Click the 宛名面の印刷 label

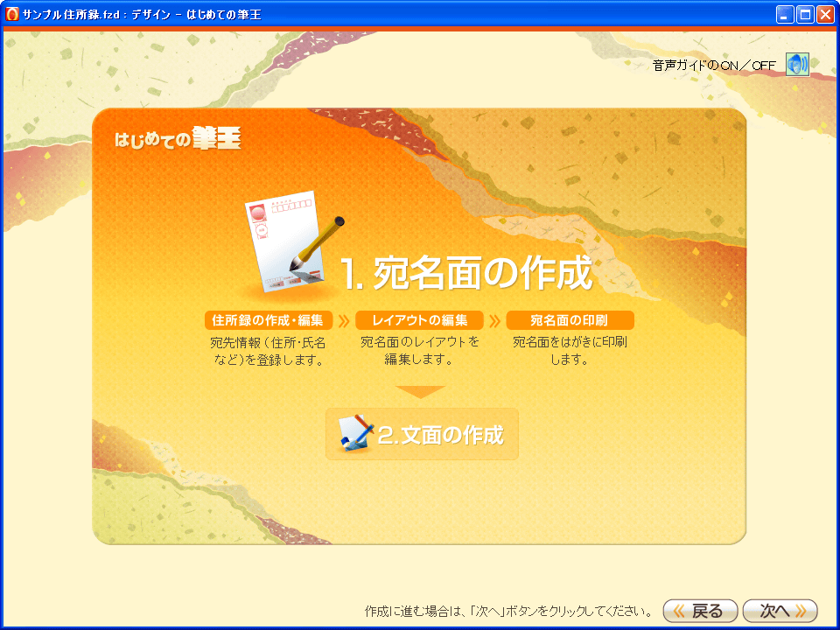tap(570, 320)
